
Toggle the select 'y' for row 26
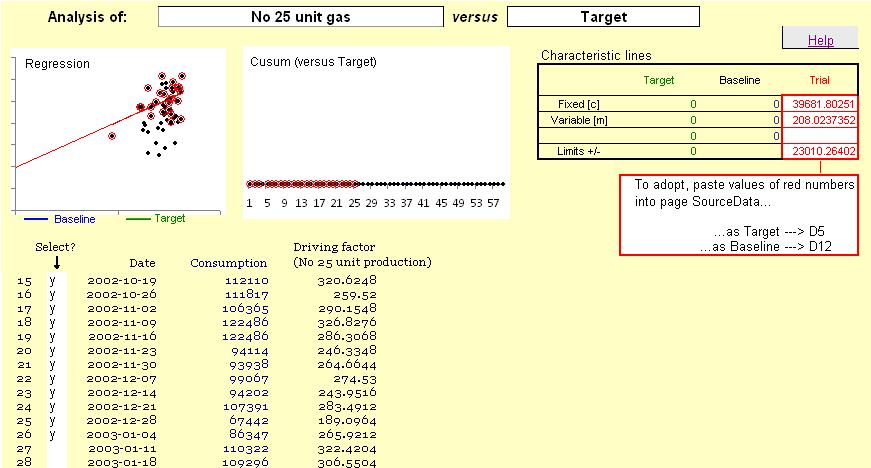click(53, 435)
